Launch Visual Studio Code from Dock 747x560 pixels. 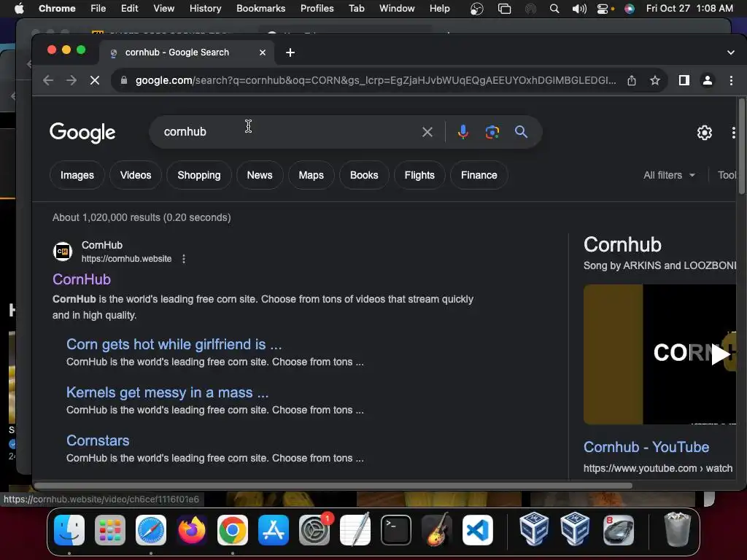(478, 530)
